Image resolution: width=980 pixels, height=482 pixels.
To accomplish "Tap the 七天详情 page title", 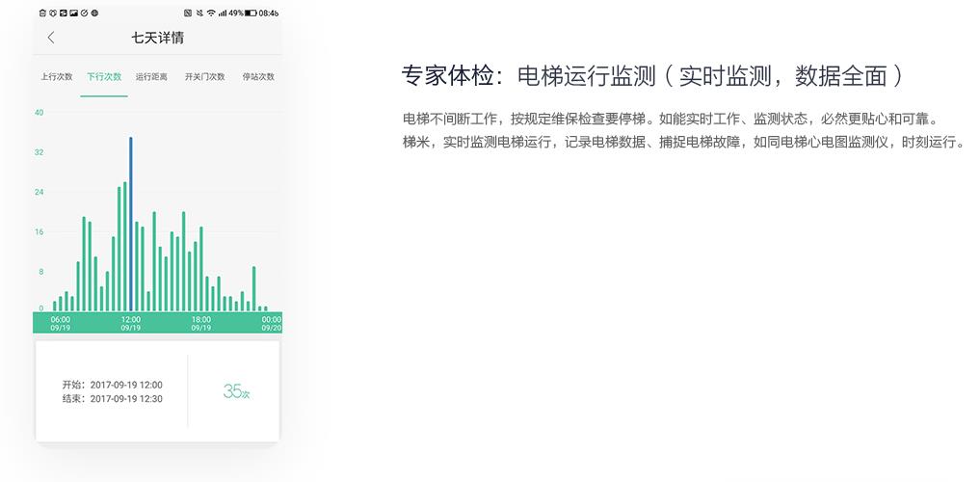I will pyautogui.click(x=158, y=39).
